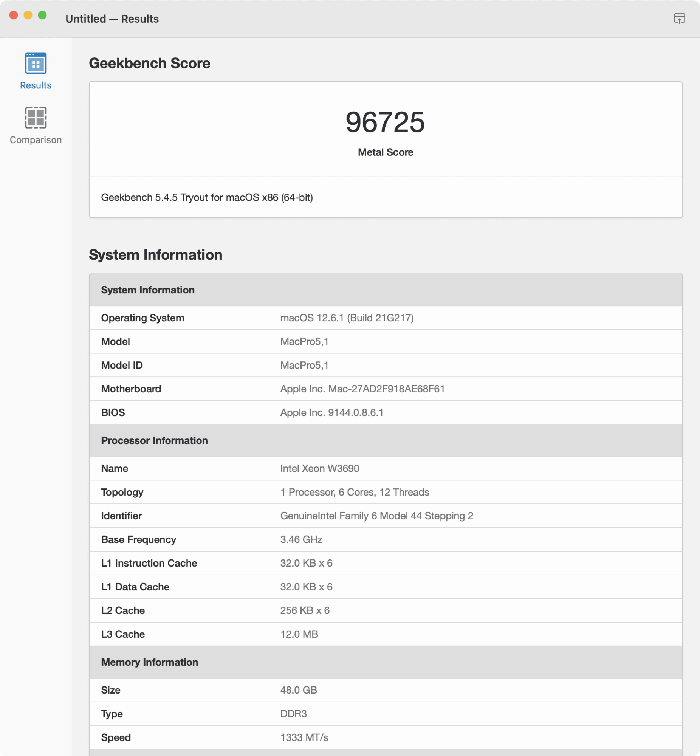700x756 pixels.
Task: Click the 96725 Metal score value
Action: point(385,122)
